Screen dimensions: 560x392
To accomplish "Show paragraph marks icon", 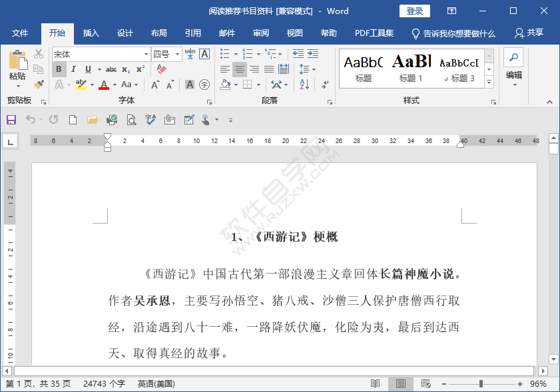I will pos(325,85).
